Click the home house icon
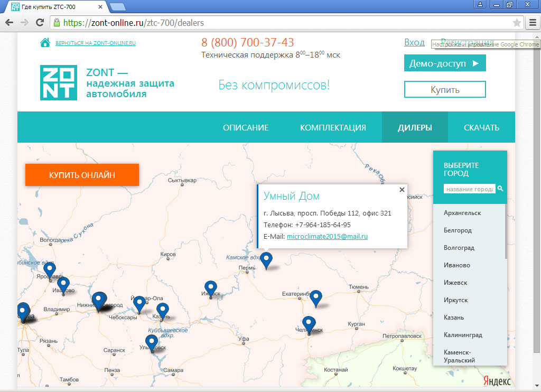 [45, 42]
